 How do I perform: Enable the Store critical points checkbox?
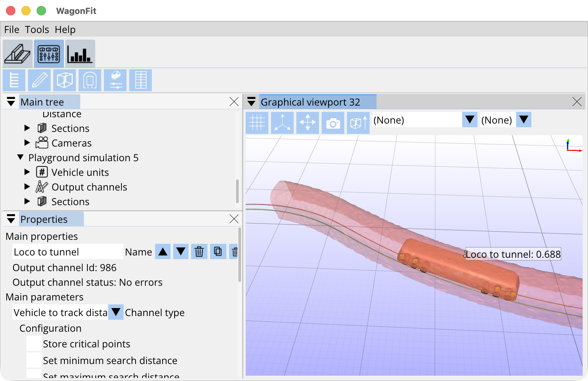(34, 344)
